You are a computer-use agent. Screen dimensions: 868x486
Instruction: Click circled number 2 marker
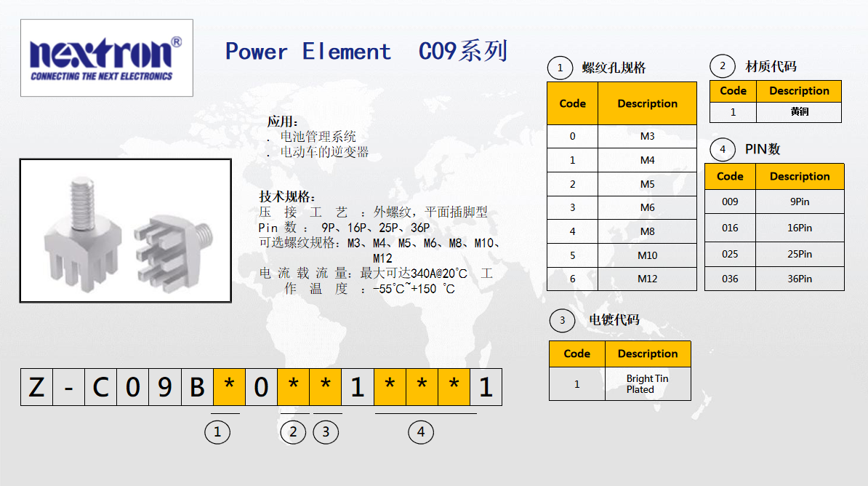[293, 431]
